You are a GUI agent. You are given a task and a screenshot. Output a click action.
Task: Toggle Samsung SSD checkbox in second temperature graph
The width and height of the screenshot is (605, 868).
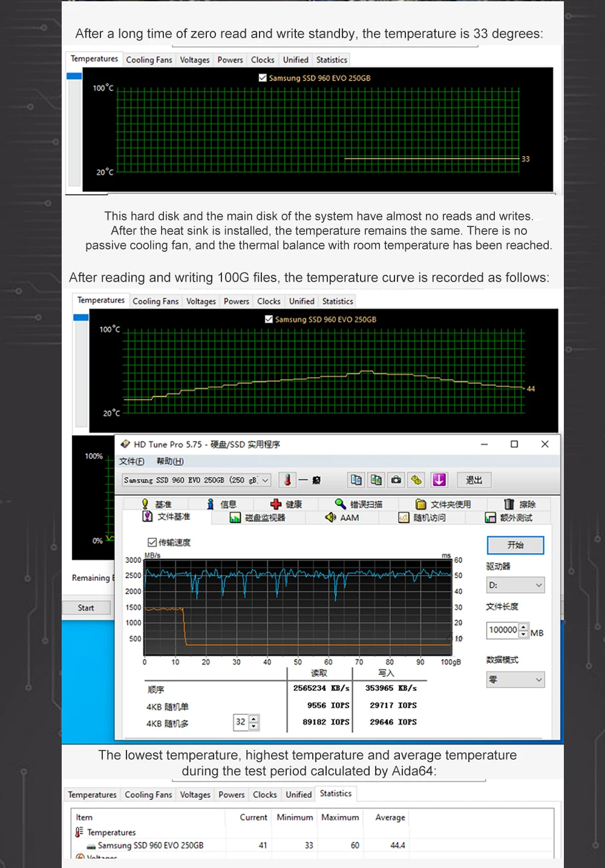(x=269, y=319)
